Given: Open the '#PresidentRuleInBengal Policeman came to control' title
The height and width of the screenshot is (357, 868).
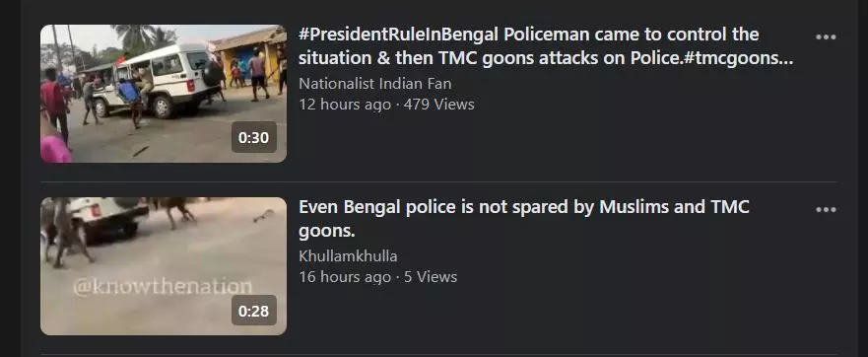Looking at the screenshot, I should click(x=546, y=46).
